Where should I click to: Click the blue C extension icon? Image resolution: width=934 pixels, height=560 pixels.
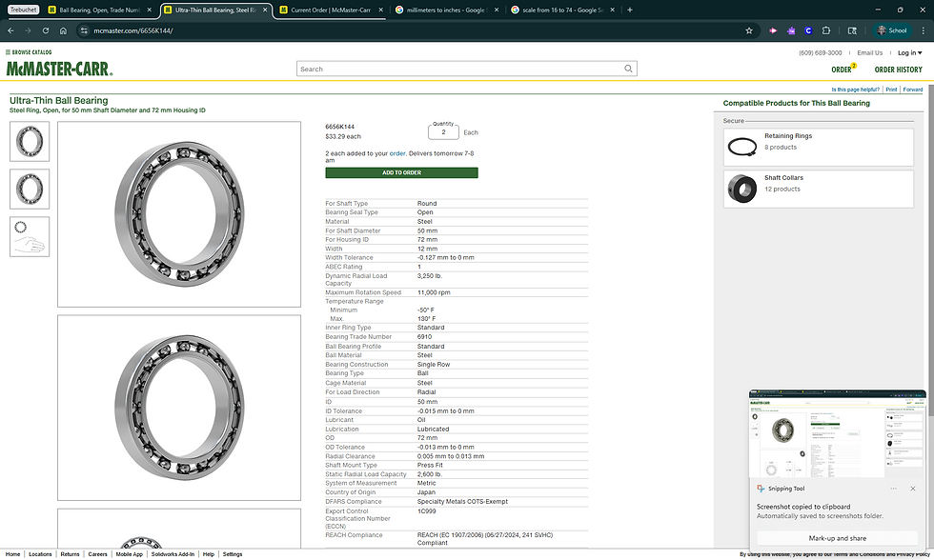[808, 30]
